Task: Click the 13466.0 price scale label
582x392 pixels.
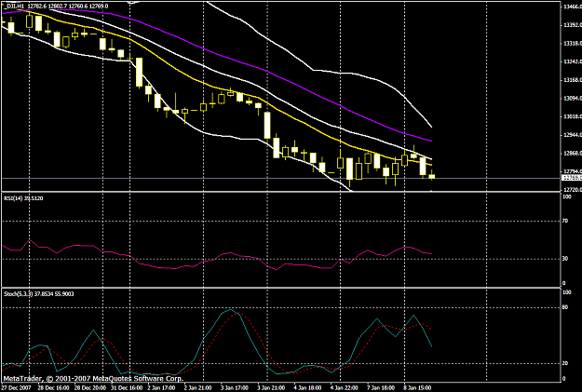Action: 573,7
